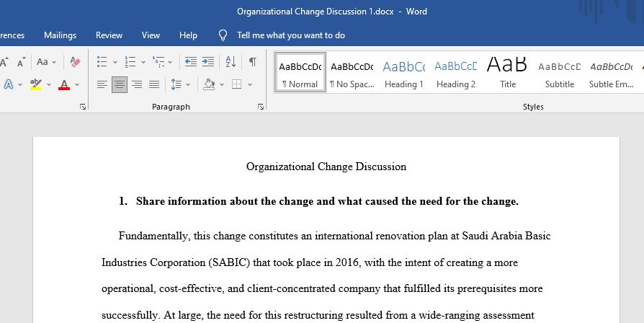
Task: Click '(SABIC)' in the document text
Action: [229, 262]
